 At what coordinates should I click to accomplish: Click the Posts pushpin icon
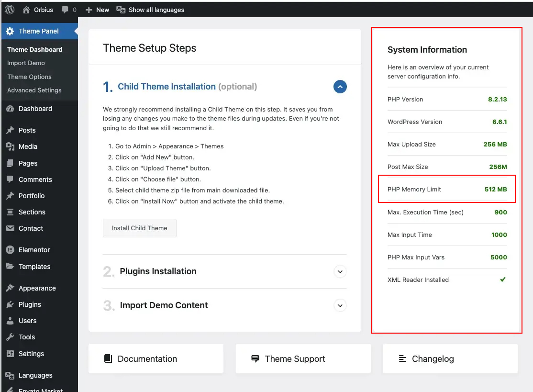click(10, 130)
